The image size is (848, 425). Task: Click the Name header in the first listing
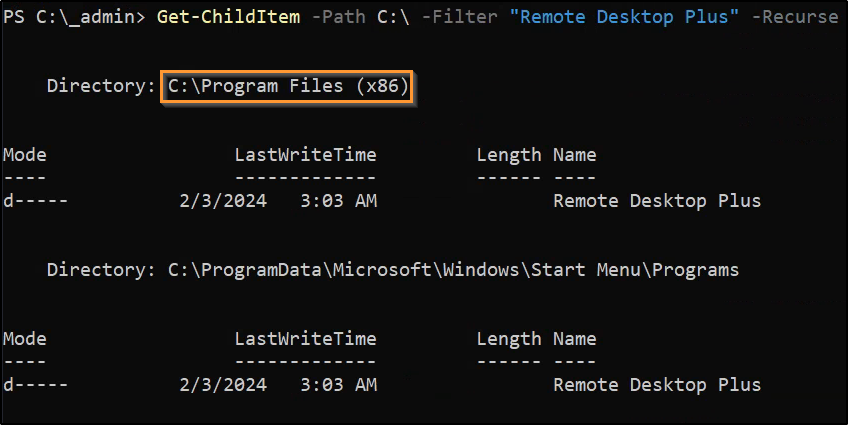(x=574, y=155)
